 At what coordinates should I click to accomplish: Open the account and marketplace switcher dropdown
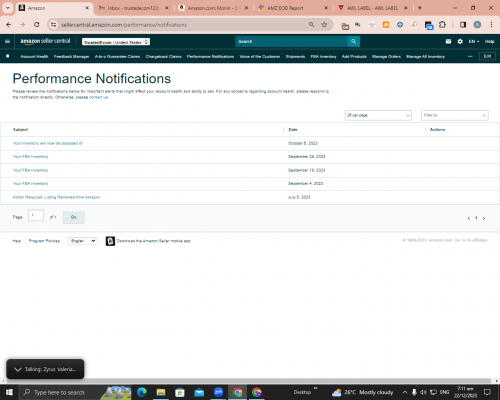point(116,42)
